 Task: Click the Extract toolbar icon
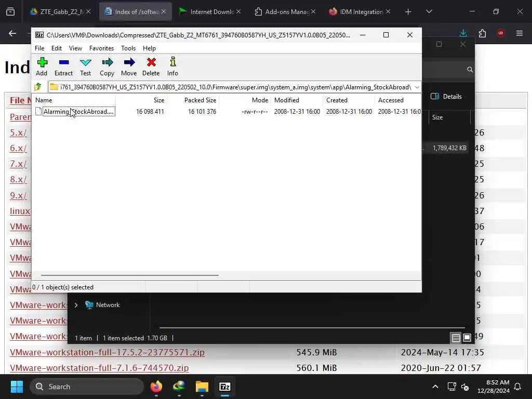(x=63, y=66)
